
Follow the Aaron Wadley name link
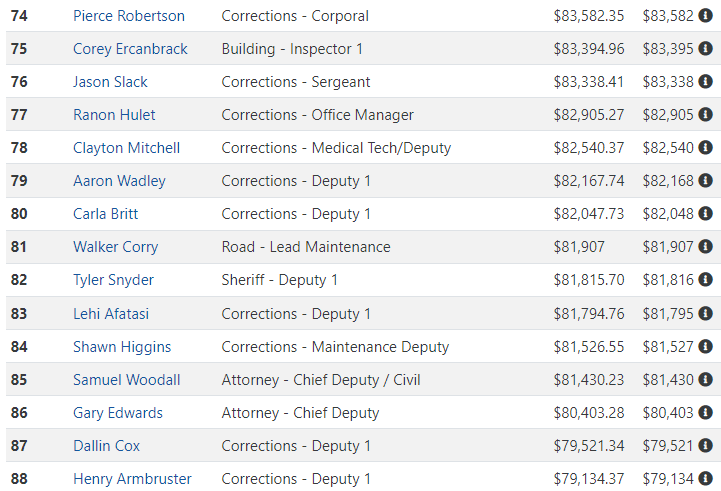(119, 181)
